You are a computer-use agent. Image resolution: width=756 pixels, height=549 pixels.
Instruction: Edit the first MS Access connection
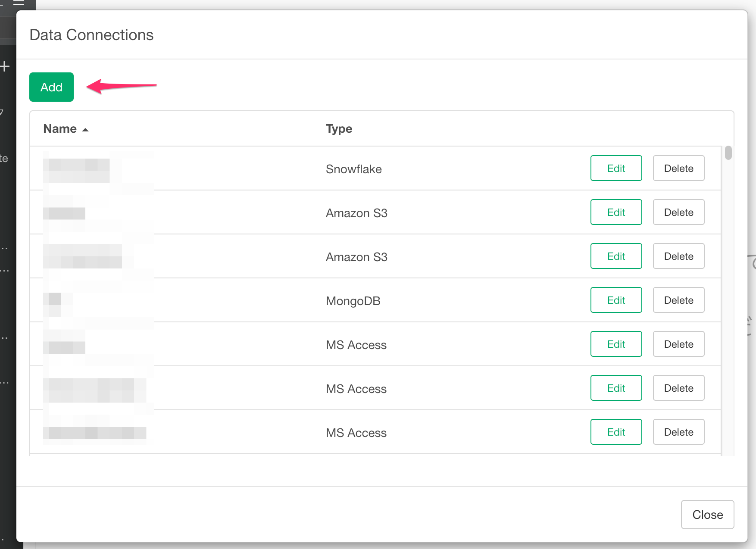616,344
